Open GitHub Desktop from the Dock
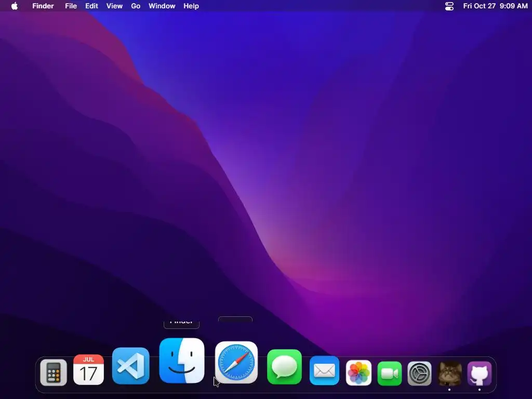This screenshot has width=532, height=399. (x=480, y=374)
